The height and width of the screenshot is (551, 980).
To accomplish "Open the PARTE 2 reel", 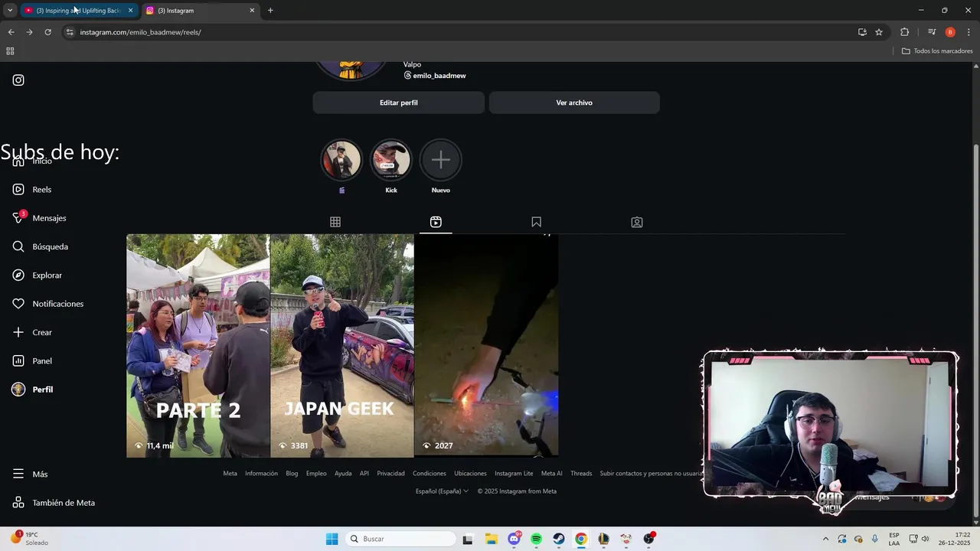I will 198,346.
